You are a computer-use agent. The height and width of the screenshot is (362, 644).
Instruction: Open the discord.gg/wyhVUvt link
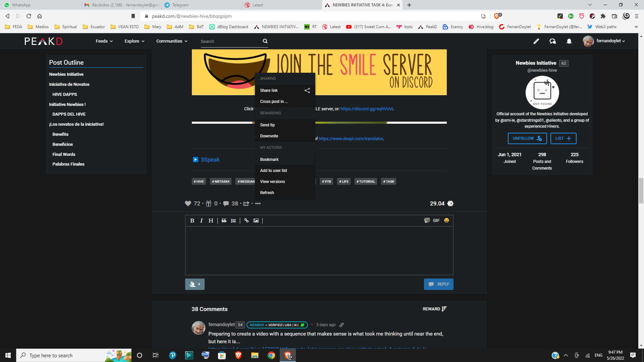tap(367, 109)
